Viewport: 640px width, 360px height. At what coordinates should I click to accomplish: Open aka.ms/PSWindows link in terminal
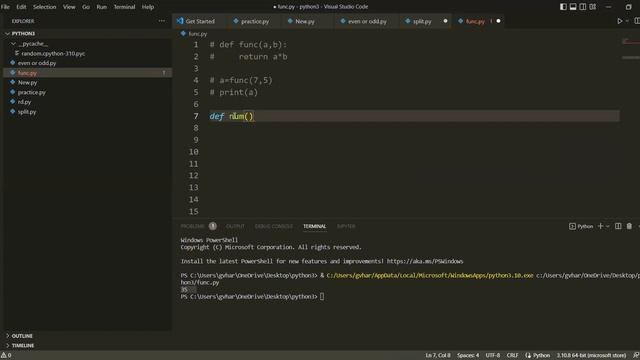coord(425,261)
